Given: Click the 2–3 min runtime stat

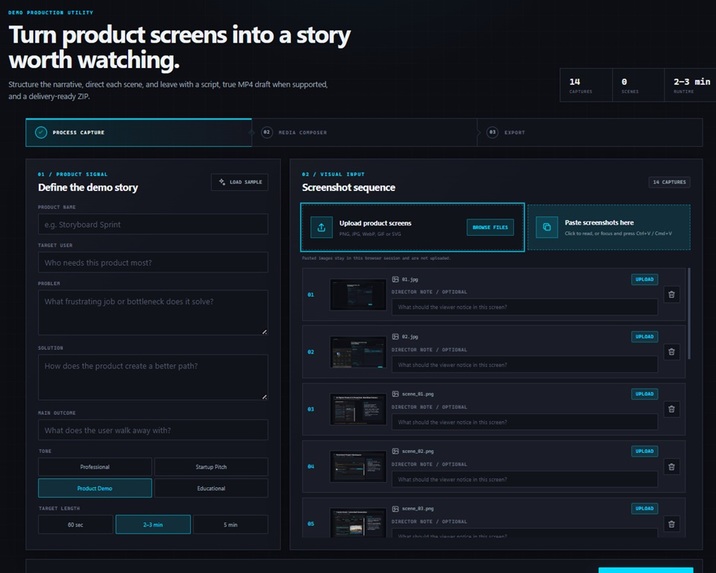Looking at the screenshot, I should tap(690, 85).
